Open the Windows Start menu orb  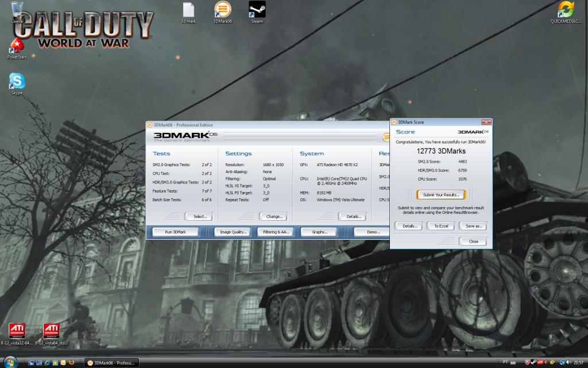[x=10, y=362]
